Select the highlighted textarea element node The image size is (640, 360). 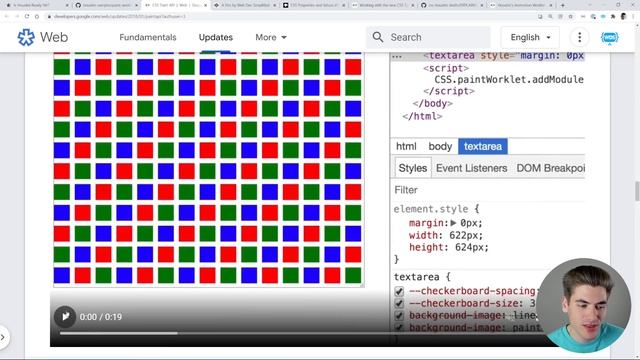tap(488, 56)
